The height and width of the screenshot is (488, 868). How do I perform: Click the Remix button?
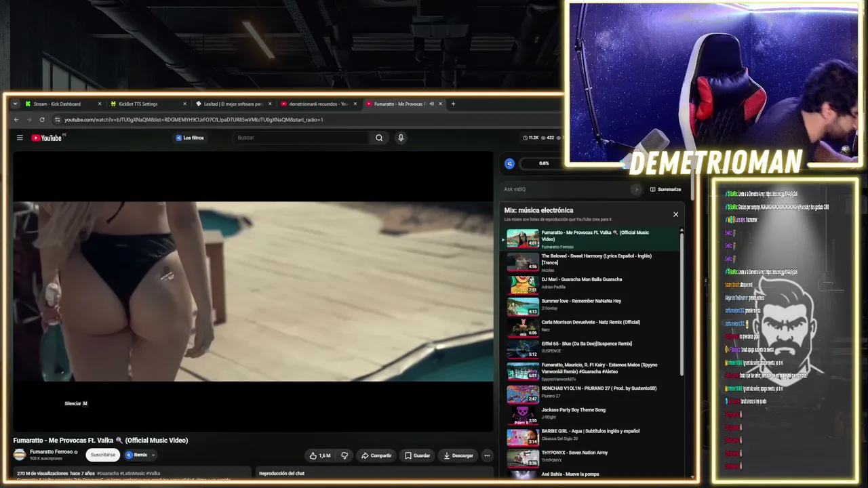pyautogui.click(x=136, y=455)
